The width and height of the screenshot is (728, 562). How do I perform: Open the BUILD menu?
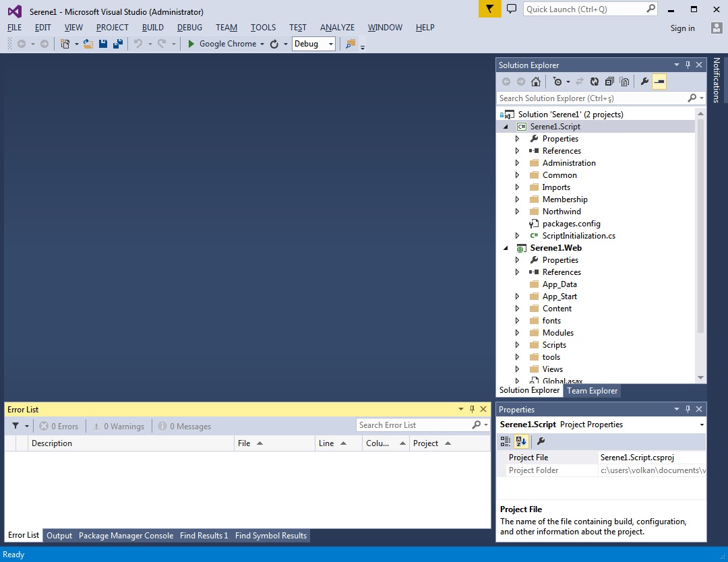point(153,28)
